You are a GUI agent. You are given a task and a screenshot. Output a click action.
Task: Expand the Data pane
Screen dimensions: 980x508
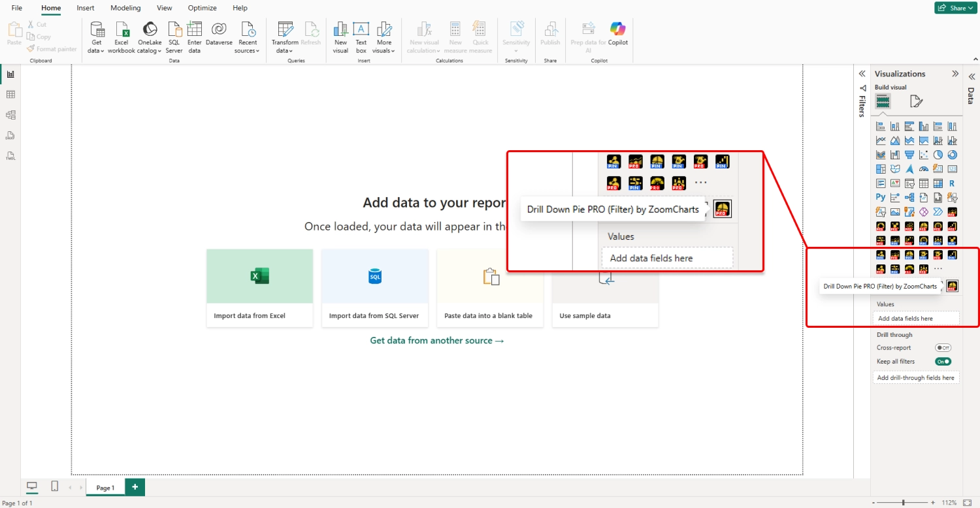click(972, 76)
